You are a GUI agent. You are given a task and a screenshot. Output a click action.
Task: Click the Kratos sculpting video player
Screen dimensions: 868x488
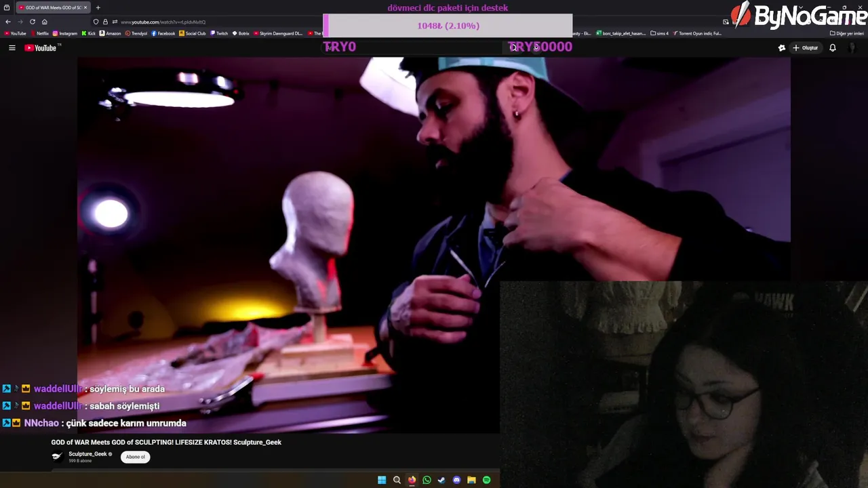pos(434,244)
